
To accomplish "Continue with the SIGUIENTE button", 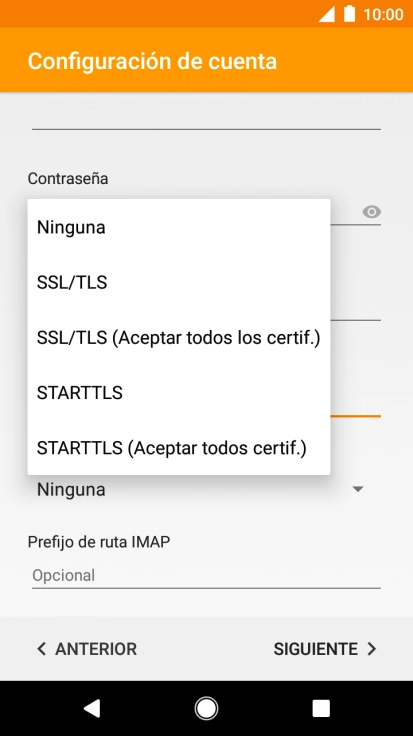I will (x=325, y=649).
